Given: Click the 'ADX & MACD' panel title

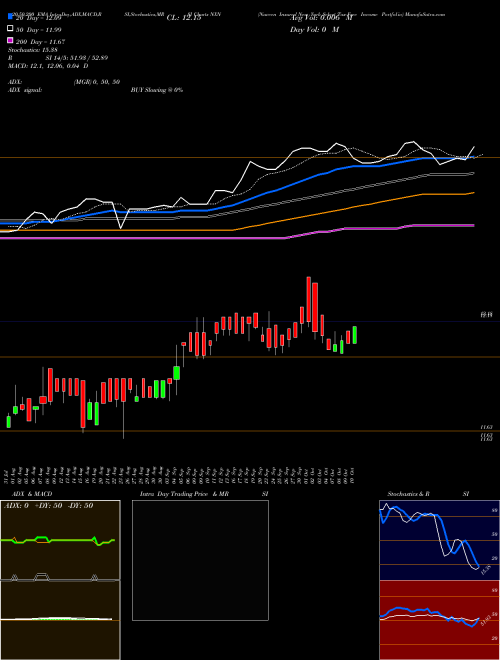Looking at the screenshot, I should [32, 494].
